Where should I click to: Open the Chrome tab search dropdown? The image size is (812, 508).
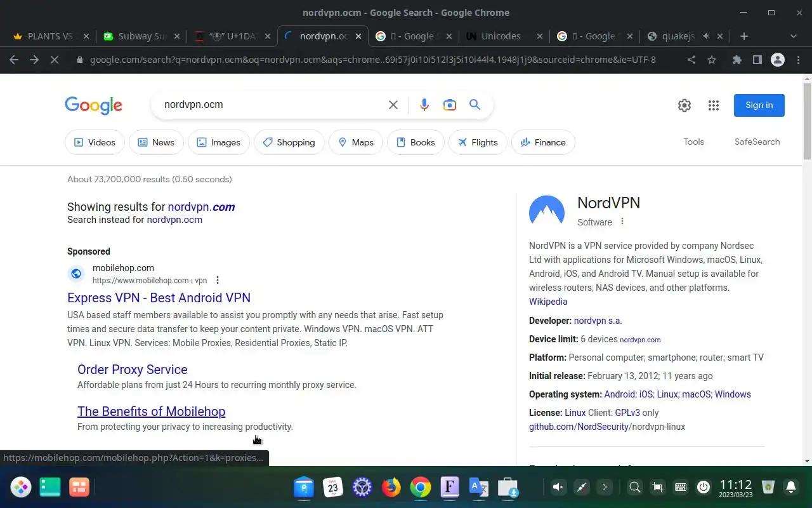click(x=793, y=36)
